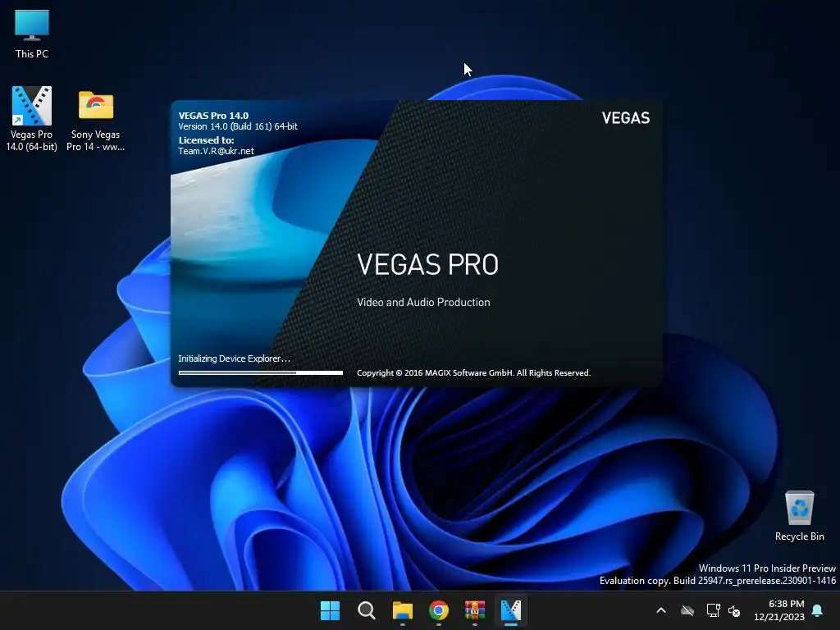
Task: Open File Explorer from the taskbar
Action: click(402, 610)
